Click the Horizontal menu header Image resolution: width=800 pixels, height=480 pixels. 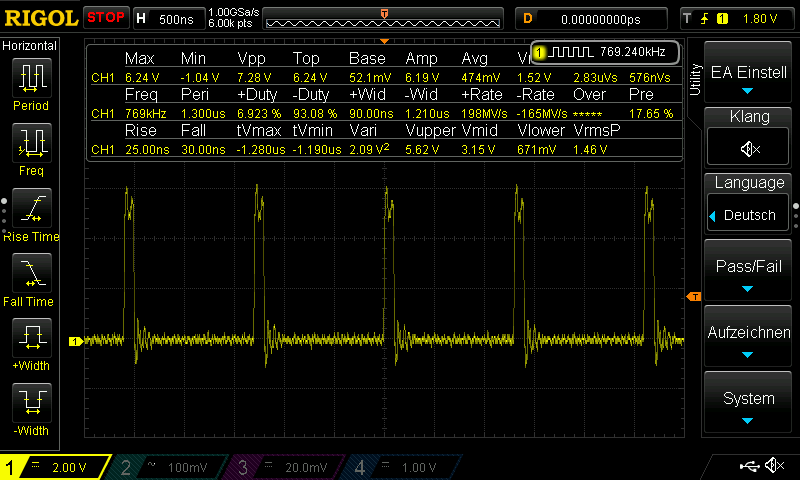point(30,46)
